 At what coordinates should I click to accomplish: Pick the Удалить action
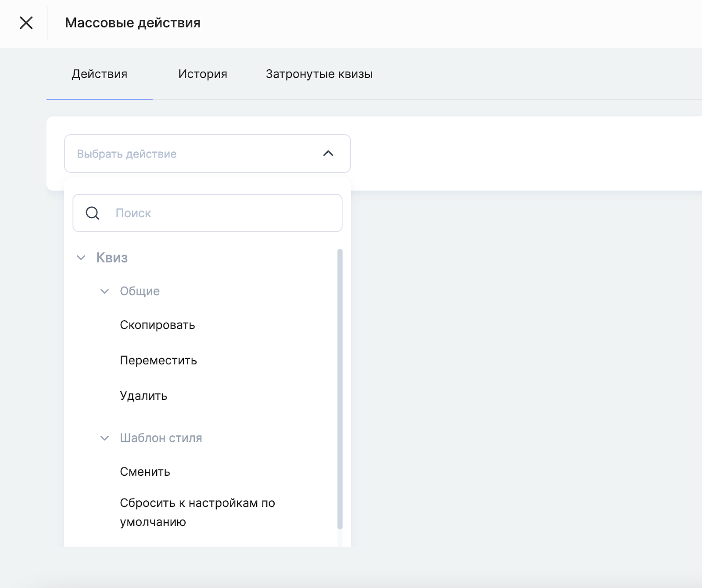(143, 396)
